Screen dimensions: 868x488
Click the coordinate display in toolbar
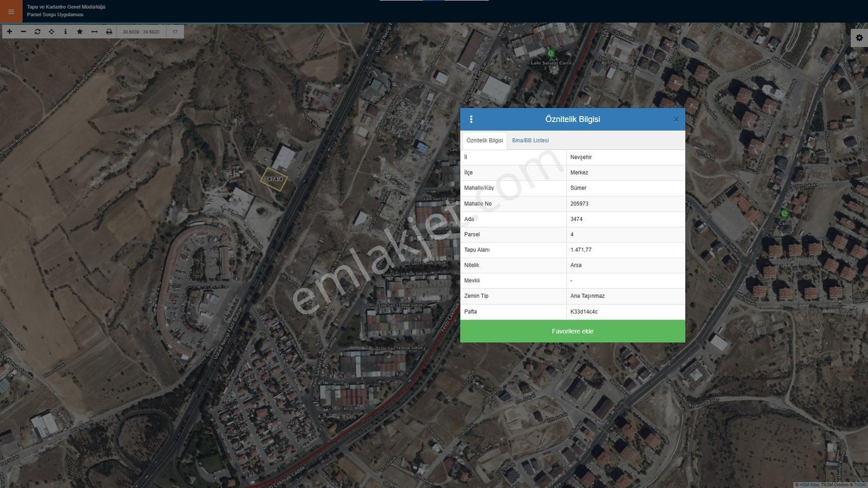point(141,31)
